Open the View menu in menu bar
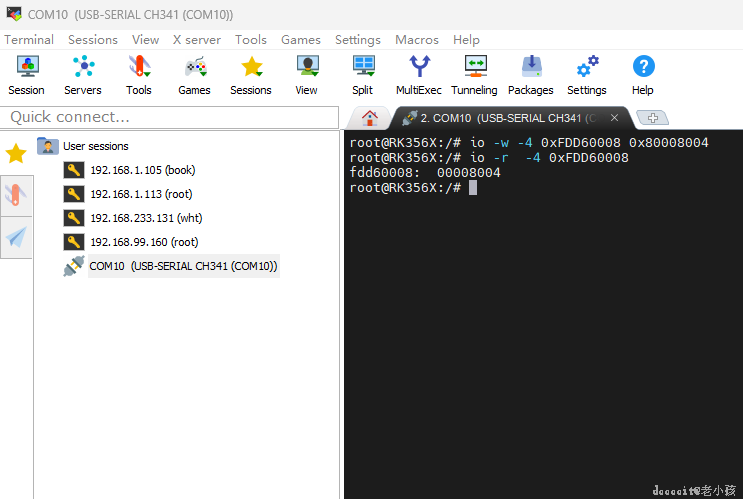Image resolution: width=743 pixels, height=499 pixels. click(x=145, y=40)
